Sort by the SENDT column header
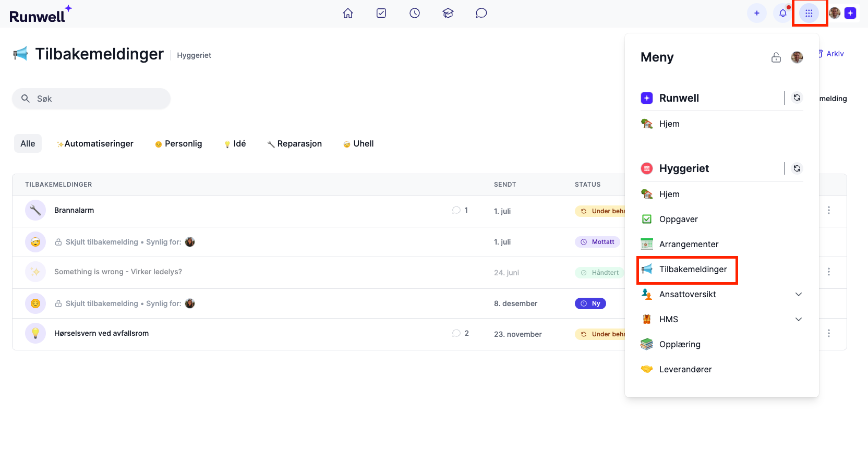Viewport: 868px width, 450px height. point(505,185)
